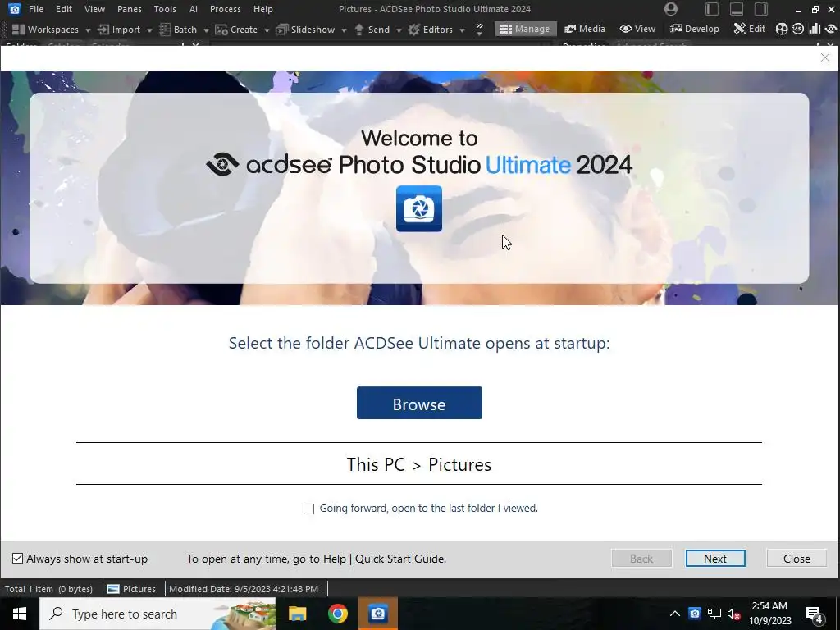Open the 365 mode icon
The image size is (840, 630).
(797, 29)
